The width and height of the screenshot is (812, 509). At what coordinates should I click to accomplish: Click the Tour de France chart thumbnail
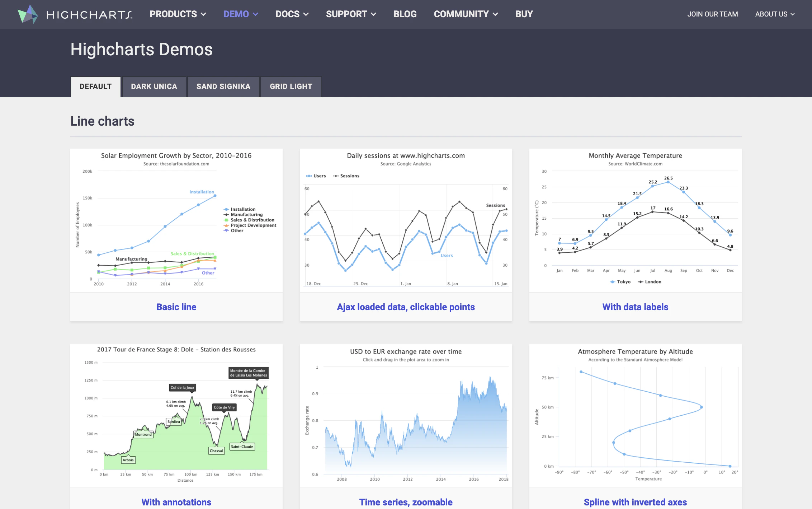[176, 416]
